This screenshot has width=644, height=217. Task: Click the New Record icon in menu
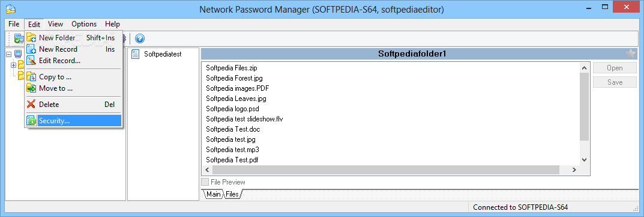tap(32, 49)
